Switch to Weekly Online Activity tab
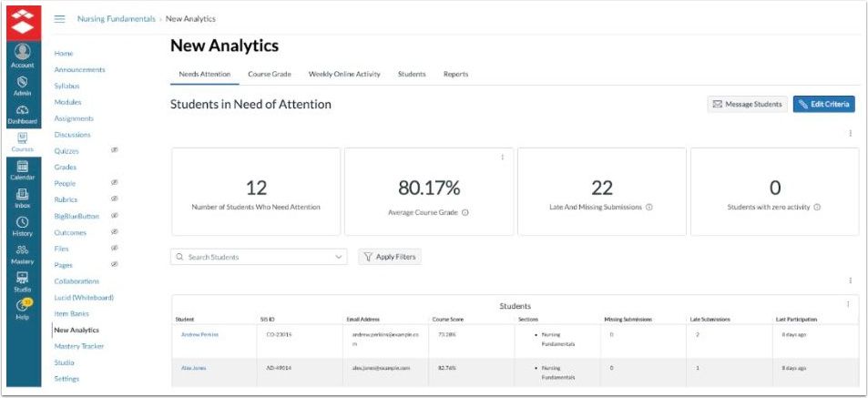The height and width of the screenshot is (398, 868). point(343,74)
